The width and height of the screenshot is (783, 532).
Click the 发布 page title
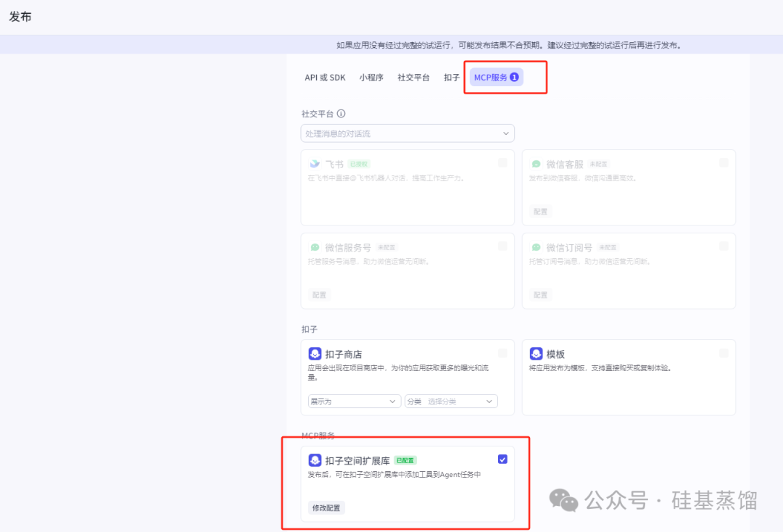point(20,17)
